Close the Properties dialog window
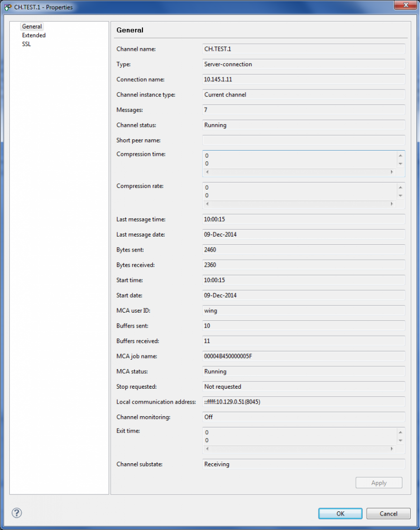This screenshot has width=420, height=530. (x=406, y=5)
